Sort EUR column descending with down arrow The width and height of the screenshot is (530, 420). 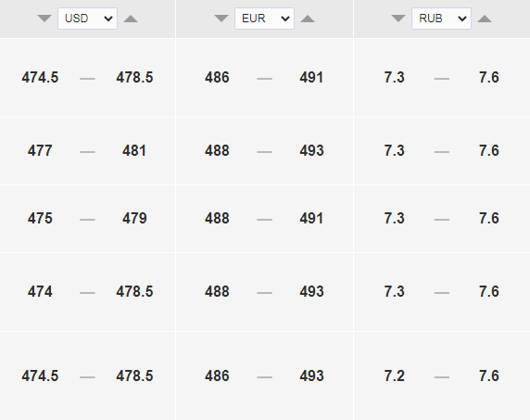point(221,19)
